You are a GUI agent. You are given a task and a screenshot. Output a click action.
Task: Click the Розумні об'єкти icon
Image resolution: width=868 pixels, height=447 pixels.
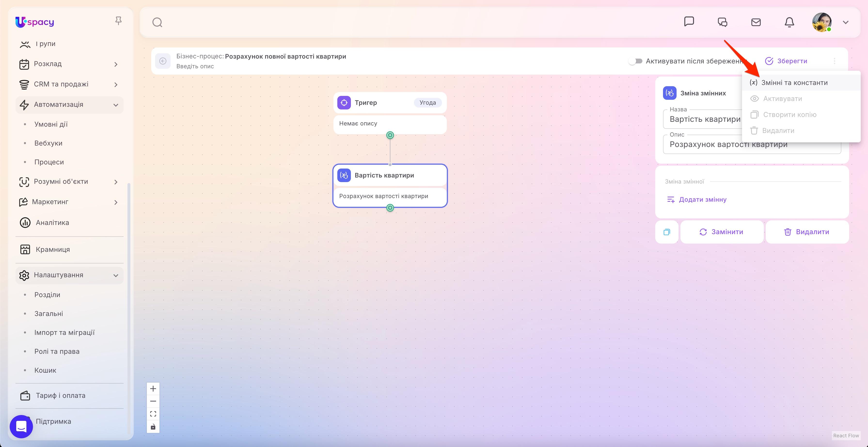tap(24, 182)
